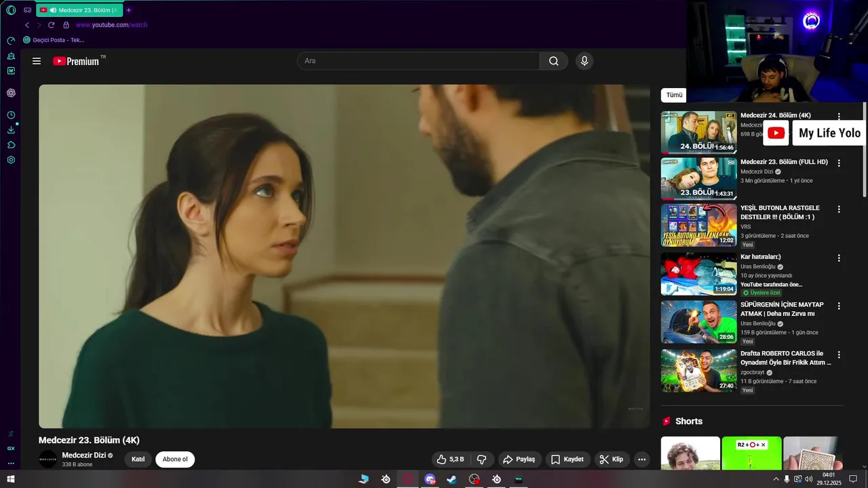868x488 pixels.
Task: Switch to the Medcezir 23. Bölüm tab
Action: (x=80, y=10)
